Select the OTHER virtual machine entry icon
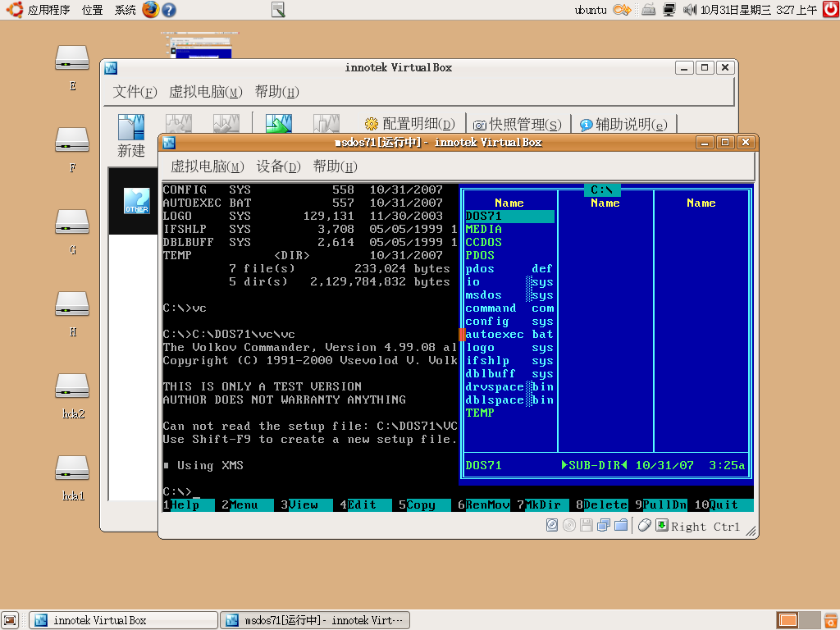The height and width of the screenshot is (630, 840). (137, 201)
